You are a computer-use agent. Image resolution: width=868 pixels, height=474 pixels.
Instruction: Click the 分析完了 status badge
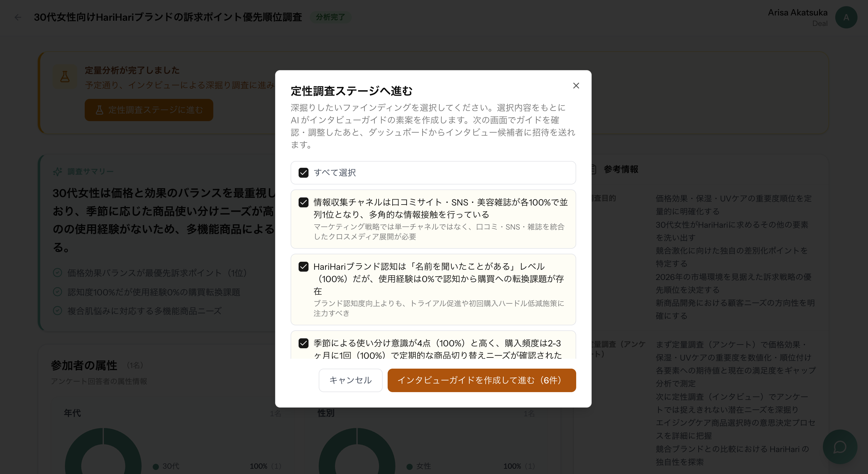pyautogui.click(x=330, y=17)
